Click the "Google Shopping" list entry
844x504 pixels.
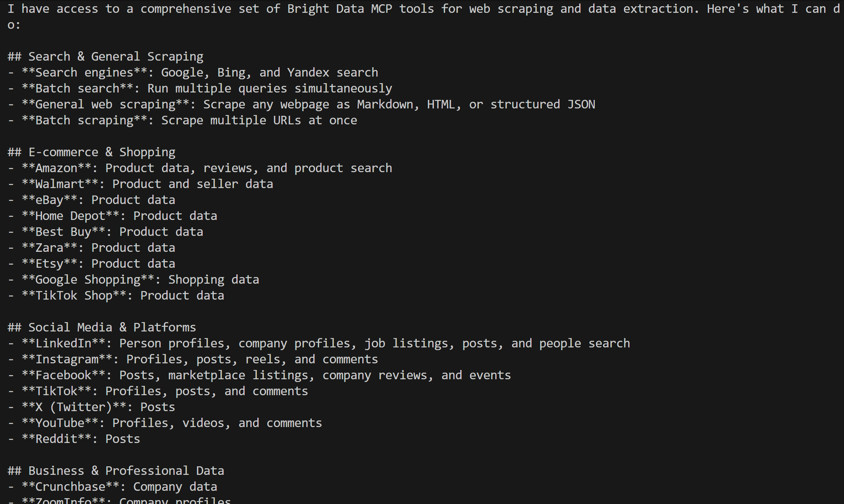(88, 280)
